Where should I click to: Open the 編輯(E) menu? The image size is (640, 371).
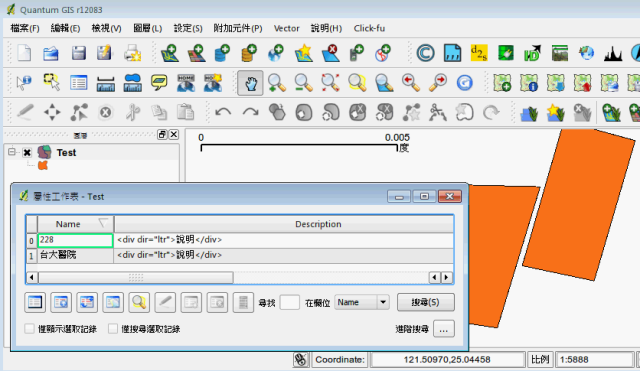[65, 28]
